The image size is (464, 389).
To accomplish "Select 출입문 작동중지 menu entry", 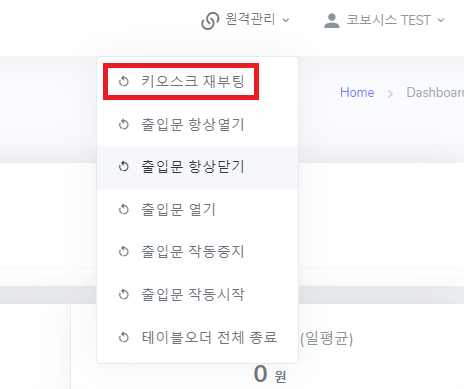I will 197,252.
